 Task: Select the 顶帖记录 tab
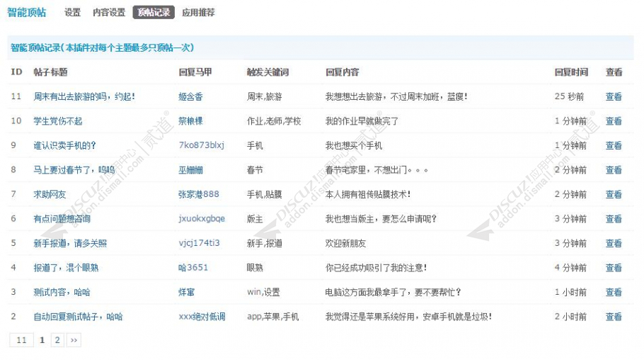click(x=154, y=12)
